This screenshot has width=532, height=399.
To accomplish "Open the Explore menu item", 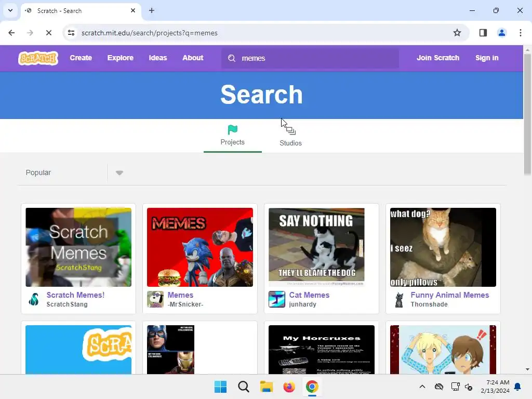I will pos(121,58).
